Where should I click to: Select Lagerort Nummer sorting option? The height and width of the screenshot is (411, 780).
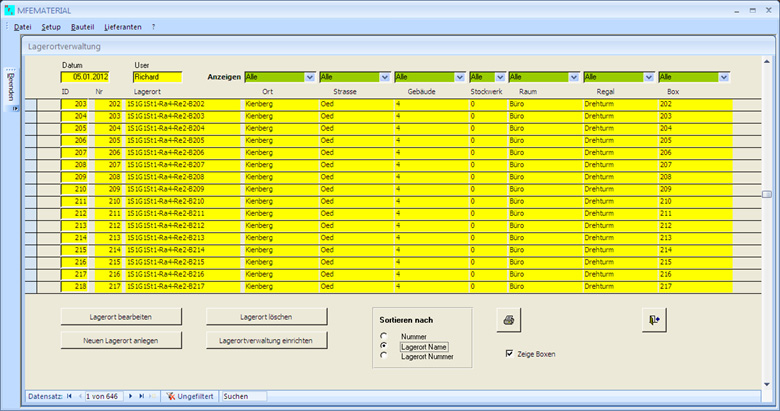tap(383, 356)
